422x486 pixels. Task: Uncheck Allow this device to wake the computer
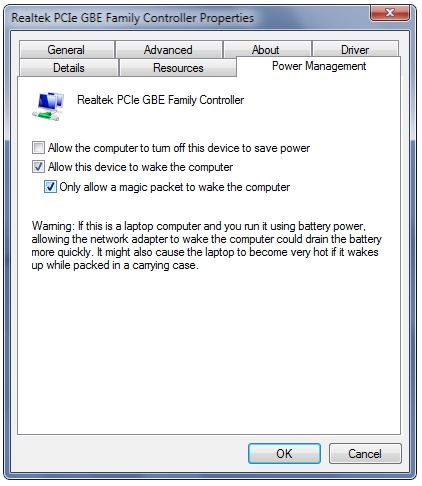click(x=38, y=166)
